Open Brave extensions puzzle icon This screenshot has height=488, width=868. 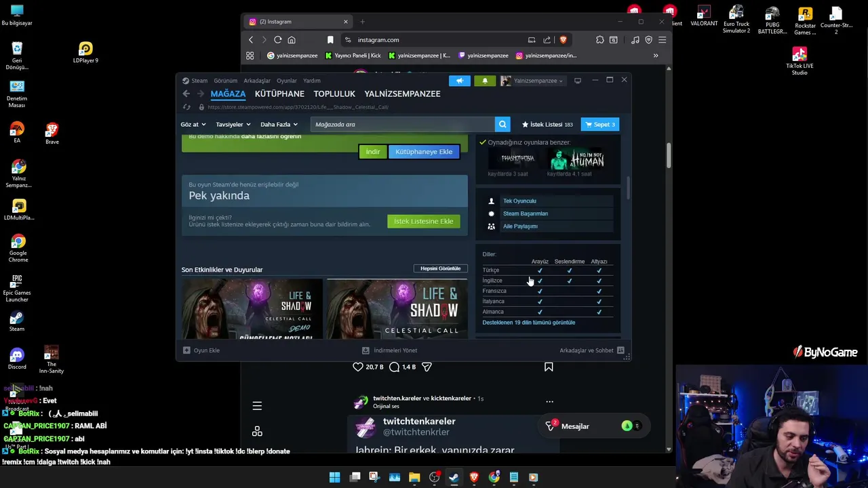(x=599, y=40)
